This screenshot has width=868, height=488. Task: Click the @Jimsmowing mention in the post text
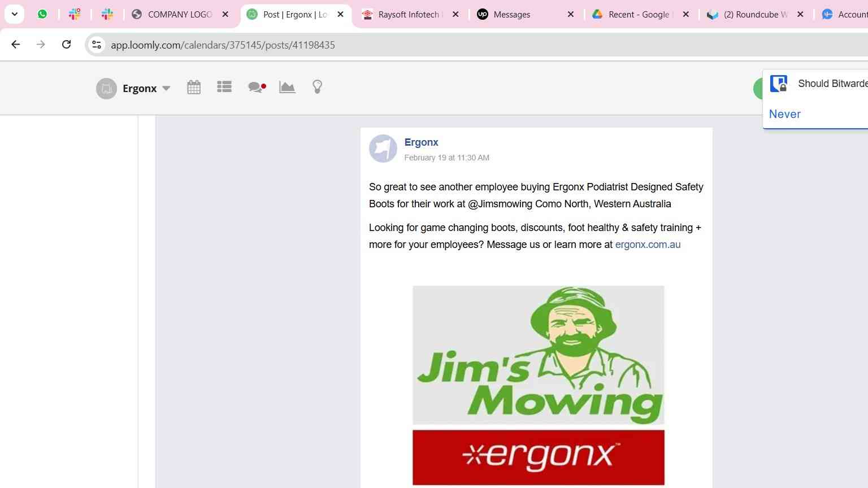coord(500,204)
